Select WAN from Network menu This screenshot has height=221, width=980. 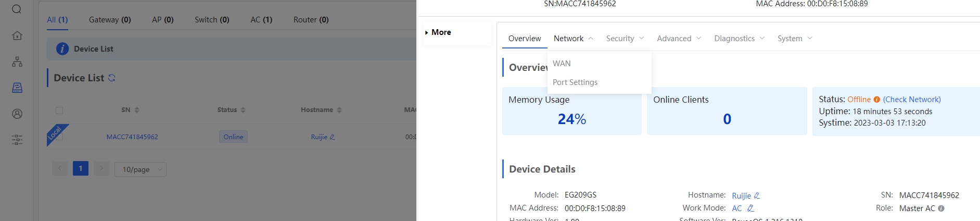562,64
